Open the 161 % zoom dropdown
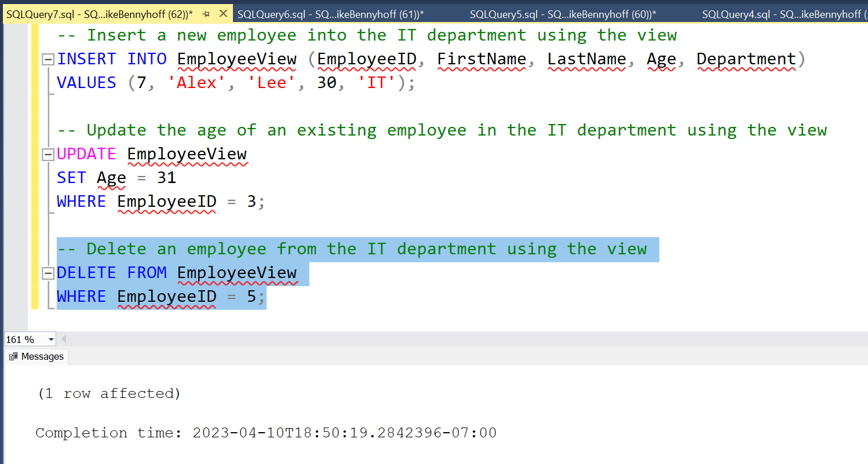This screenshot has width=868, height=464. 51,339
